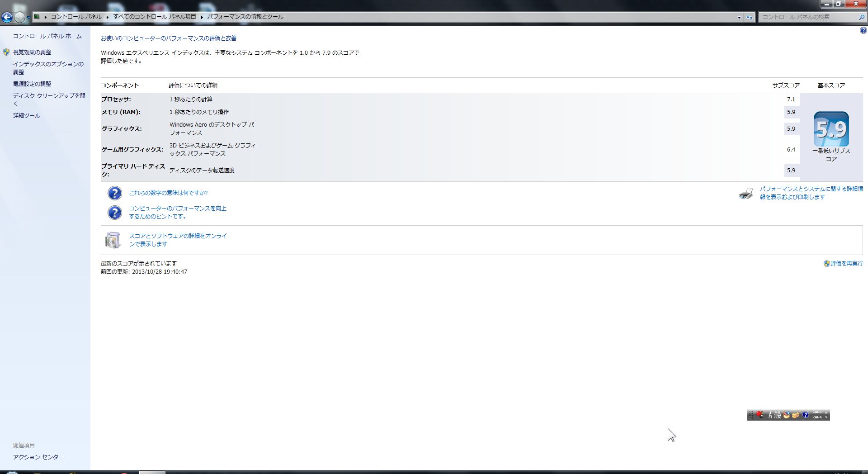Toggle CAPS lock on the language bar
This screenshot has width=868, height=474.
[x=817, y=412]
